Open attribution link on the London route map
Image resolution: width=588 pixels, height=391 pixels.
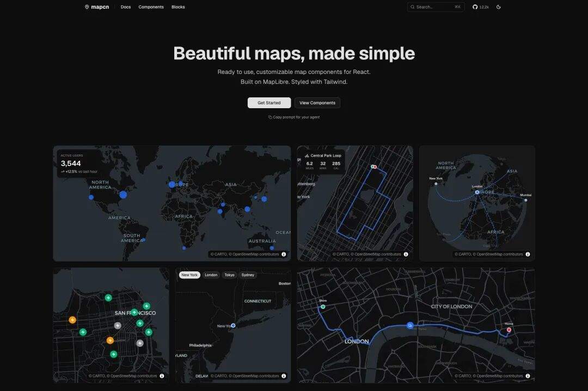(x=488, y=376)
